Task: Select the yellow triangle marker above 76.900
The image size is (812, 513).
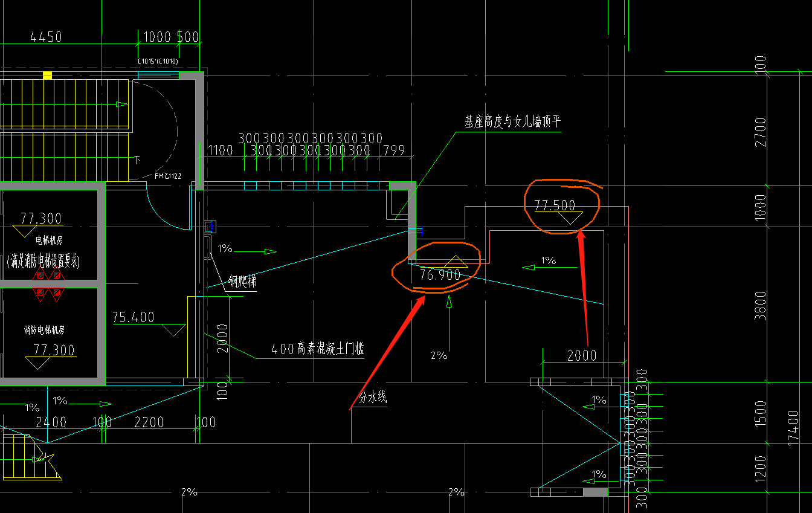Action: [456, 262]
